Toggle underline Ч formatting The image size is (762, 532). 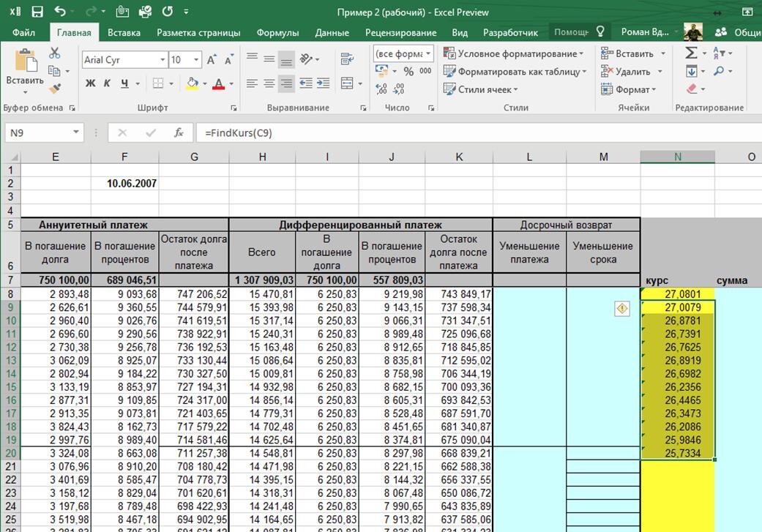(124, 83)
